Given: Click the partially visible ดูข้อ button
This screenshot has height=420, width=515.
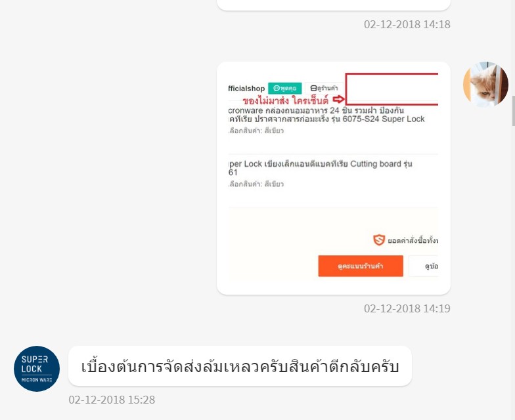Looking at the screenshot, I should pyautogui.click(x=424, y=266).
